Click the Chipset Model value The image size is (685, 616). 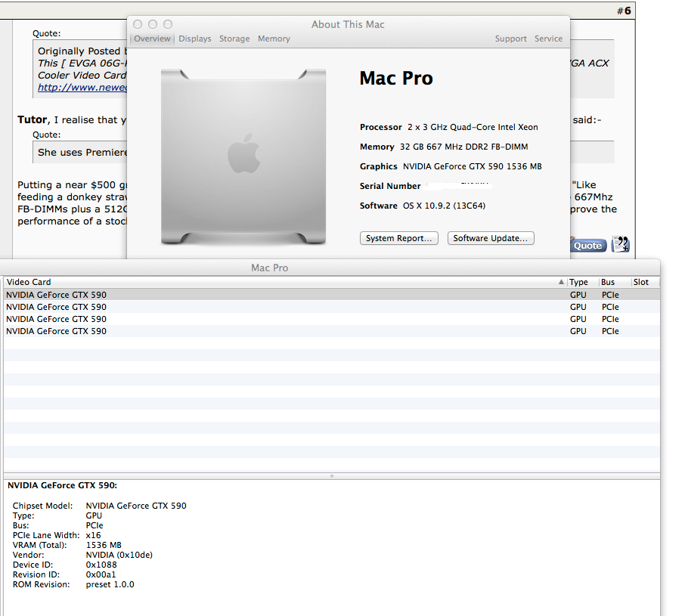[x=136, y=506]
